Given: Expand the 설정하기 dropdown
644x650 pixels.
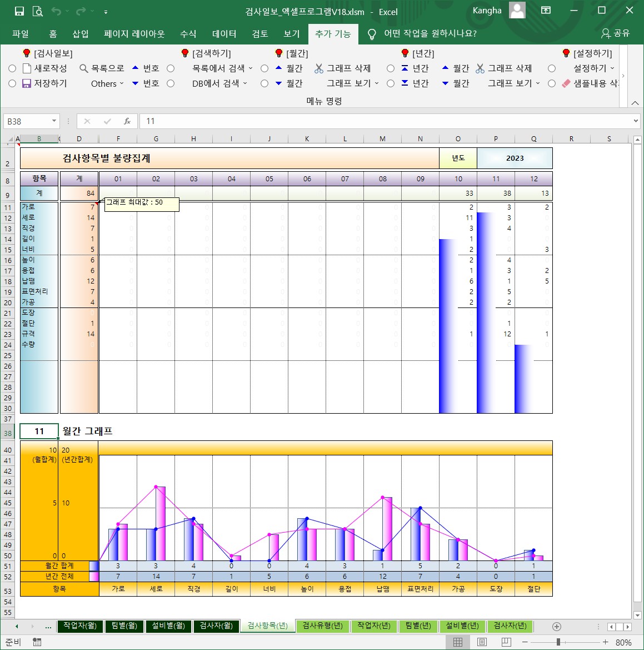Looking at the screenshot, I should [x=612, y=68].
